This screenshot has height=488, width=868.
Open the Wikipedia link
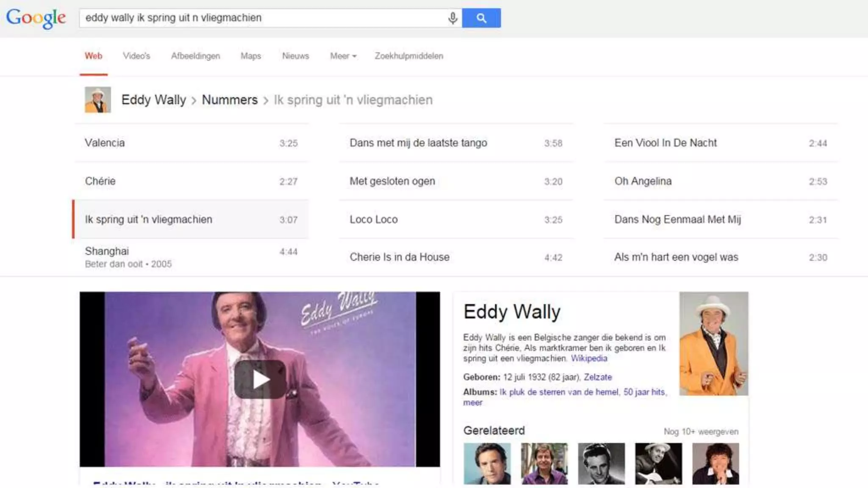[x=589, y=358]
